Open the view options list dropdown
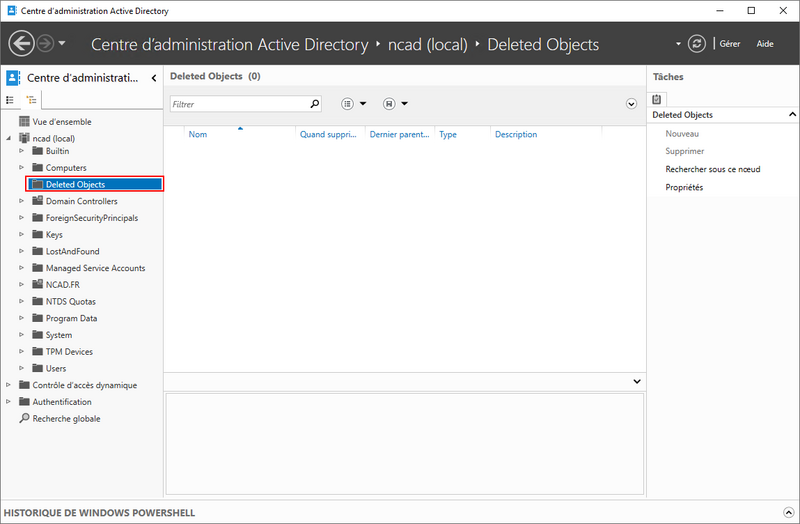 point(353,103)
